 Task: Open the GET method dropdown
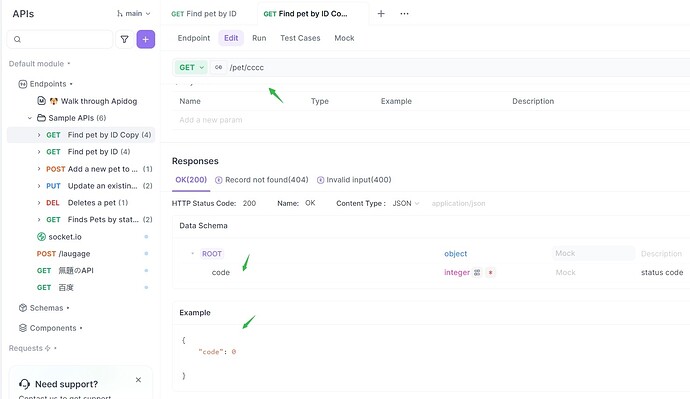(191, 67)
